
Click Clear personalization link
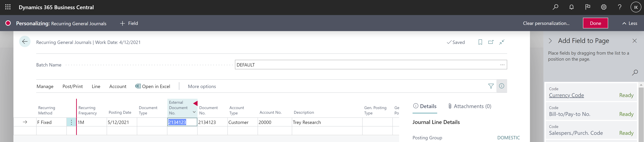click(x=546, y=23)
